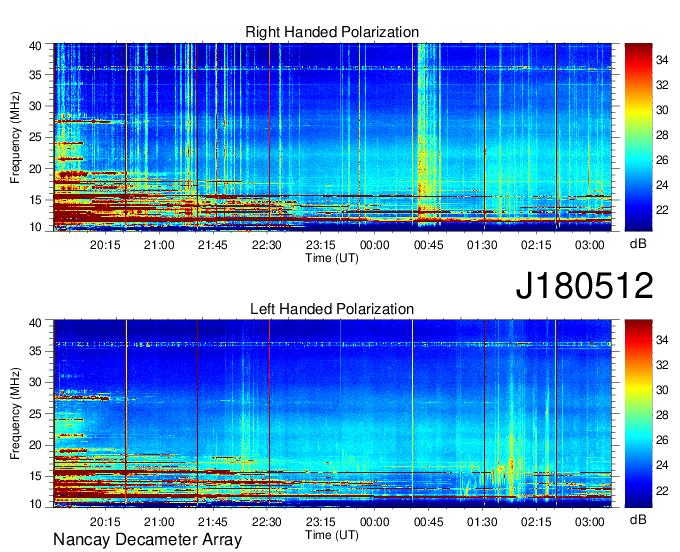Click the 30 value on Left Handed colorbar

(662, 390)
